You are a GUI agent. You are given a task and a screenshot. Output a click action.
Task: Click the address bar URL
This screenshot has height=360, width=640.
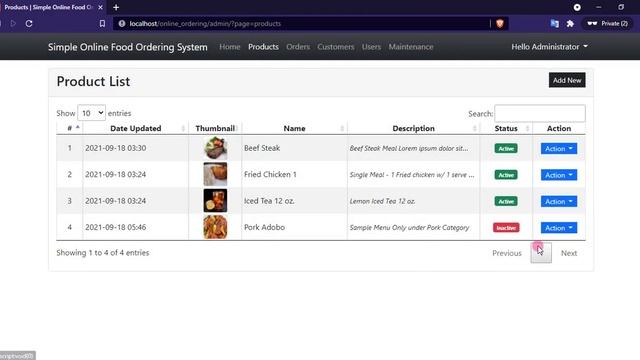(205, 24)
